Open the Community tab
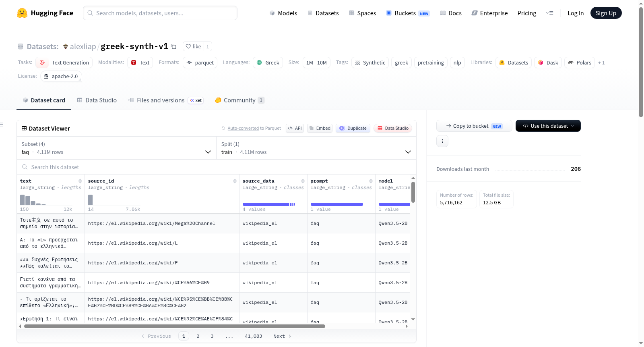 tap(239, 100)
